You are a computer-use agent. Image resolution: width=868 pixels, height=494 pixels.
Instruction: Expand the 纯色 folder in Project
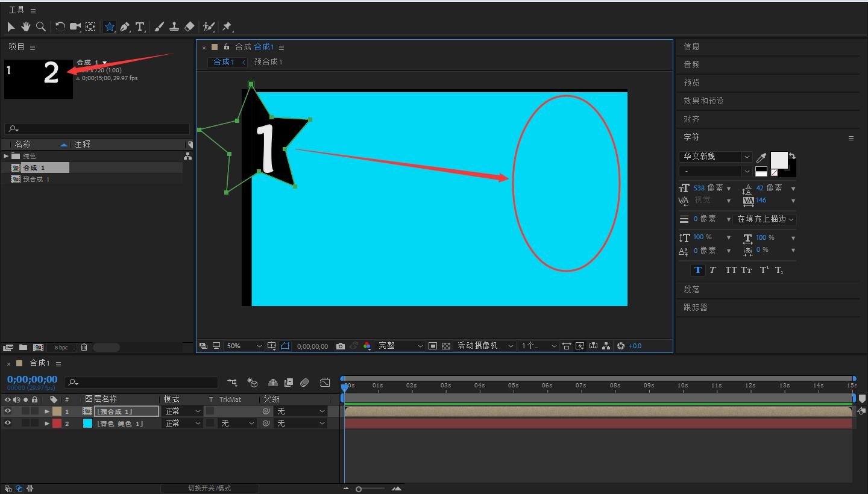pyautogui.click(x=6, y=156)
